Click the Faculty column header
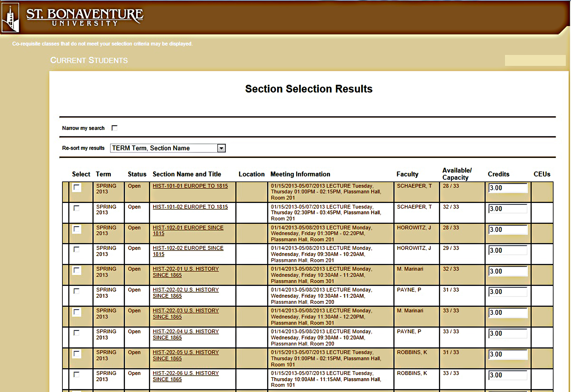This screenshot has width=571, height=392. click(x=408, y=174)
